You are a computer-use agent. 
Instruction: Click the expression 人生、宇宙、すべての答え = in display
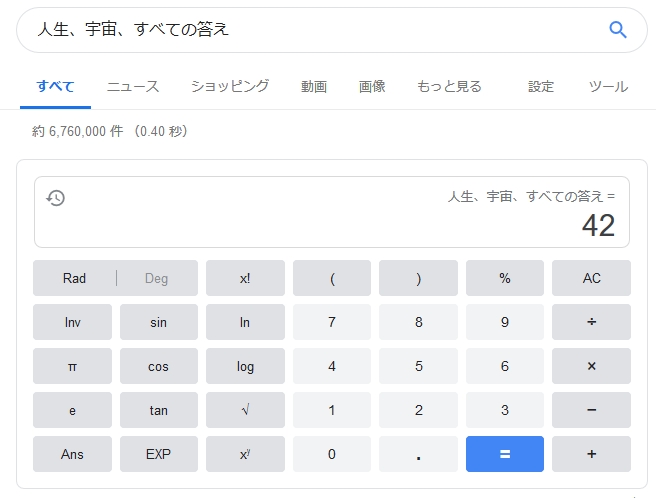[531, 196]
